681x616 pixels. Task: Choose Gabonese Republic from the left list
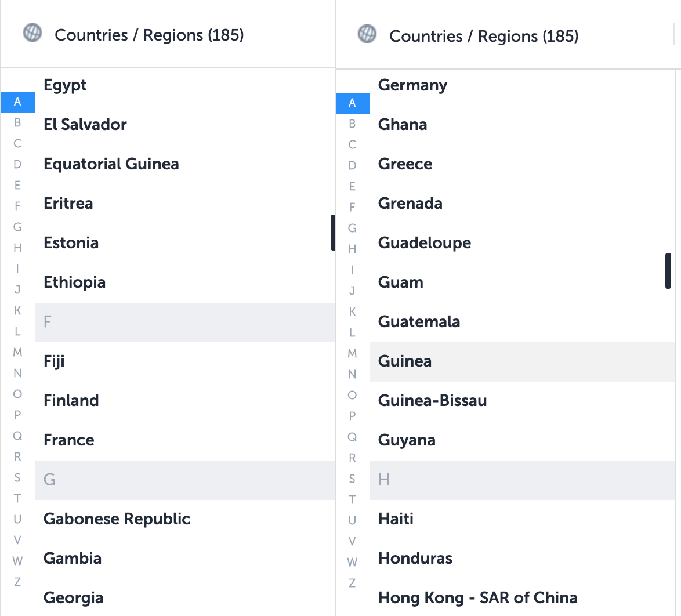117,519
